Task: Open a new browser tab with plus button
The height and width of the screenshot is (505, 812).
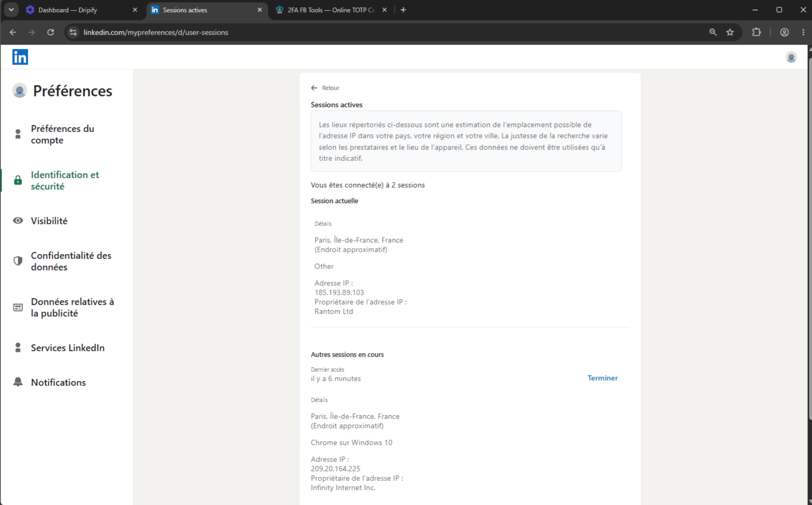Action: [403, 10]
